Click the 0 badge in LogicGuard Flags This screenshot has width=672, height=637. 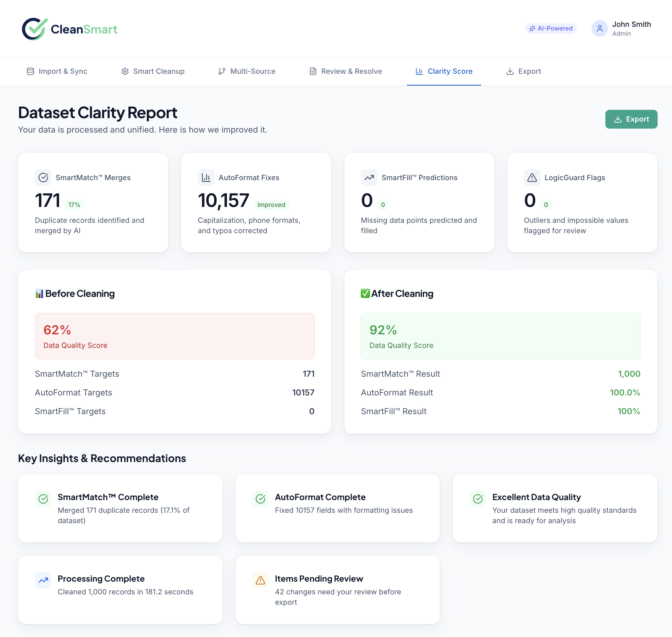(546, 205)
